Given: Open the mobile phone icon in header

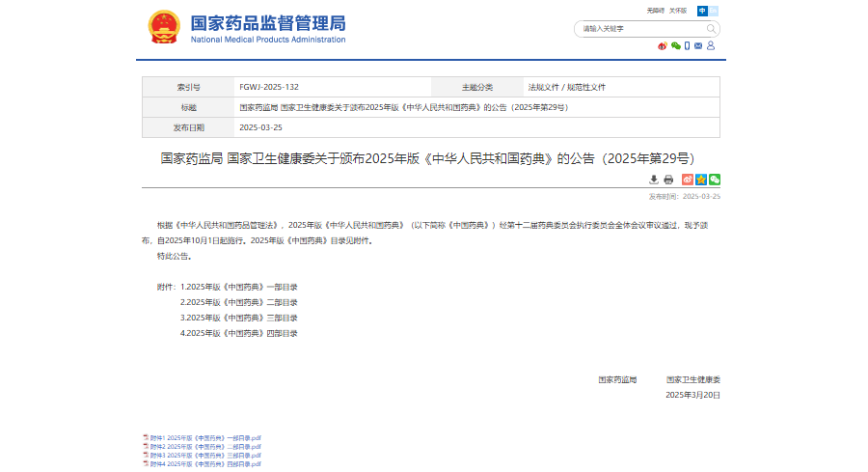Looking at the screenshot, I should (687, 46).
